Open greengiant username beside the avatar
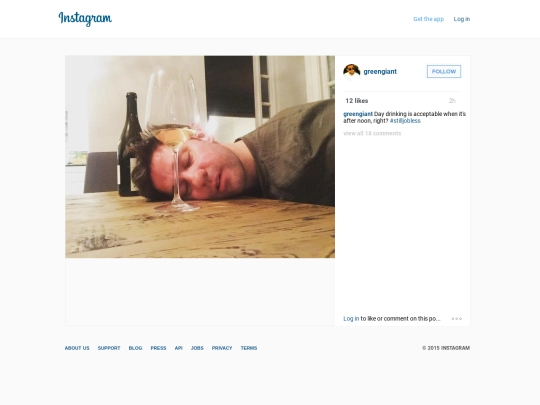Image resolution: width=540 pixels, height=405 pixels. [380, 72]
